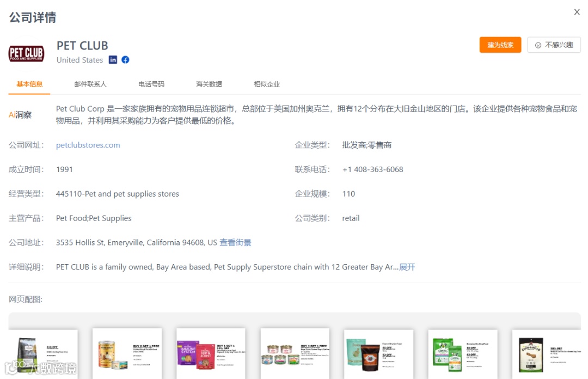
Task: Click the address 3535 Hollis St text
Action: coord(137,242)
